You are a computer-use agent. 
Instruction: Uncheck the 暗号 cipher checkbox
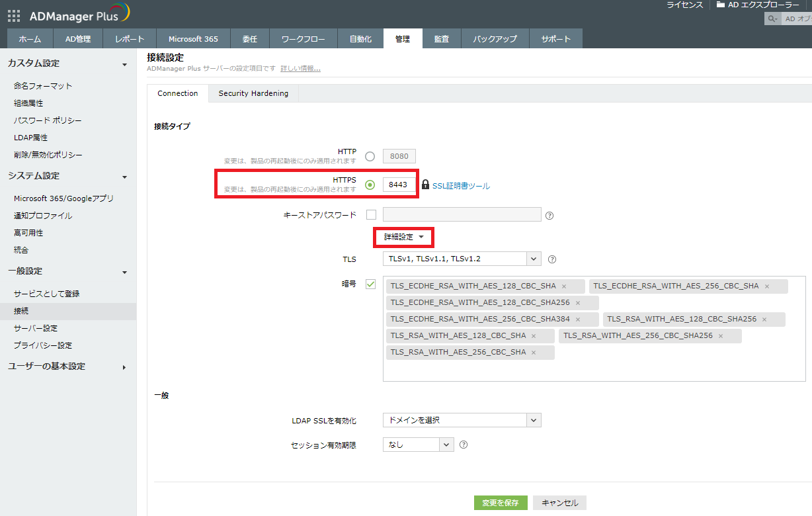click(370, 284)
